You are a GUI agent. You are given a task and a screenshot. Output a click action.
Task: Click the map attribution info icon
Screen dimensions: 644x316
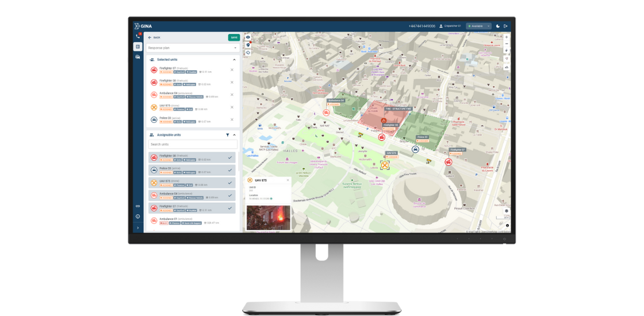pos(507,225)
